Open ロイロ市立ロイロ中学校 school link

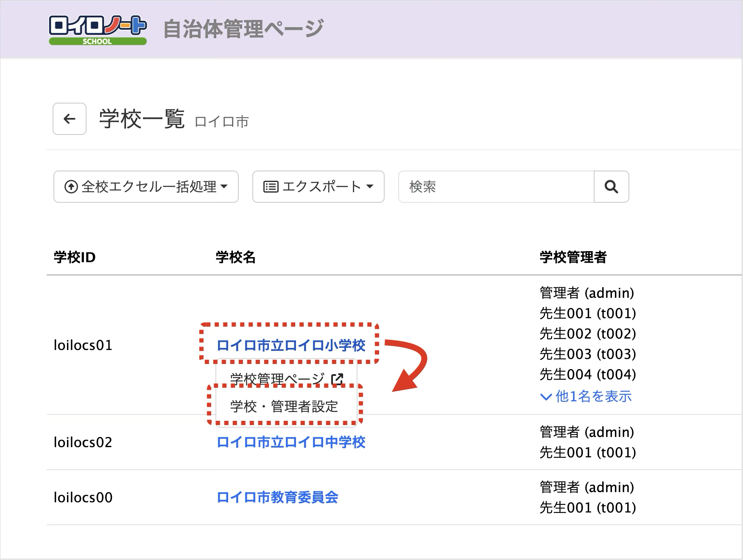pyautogui.click(x=291, y=442)
